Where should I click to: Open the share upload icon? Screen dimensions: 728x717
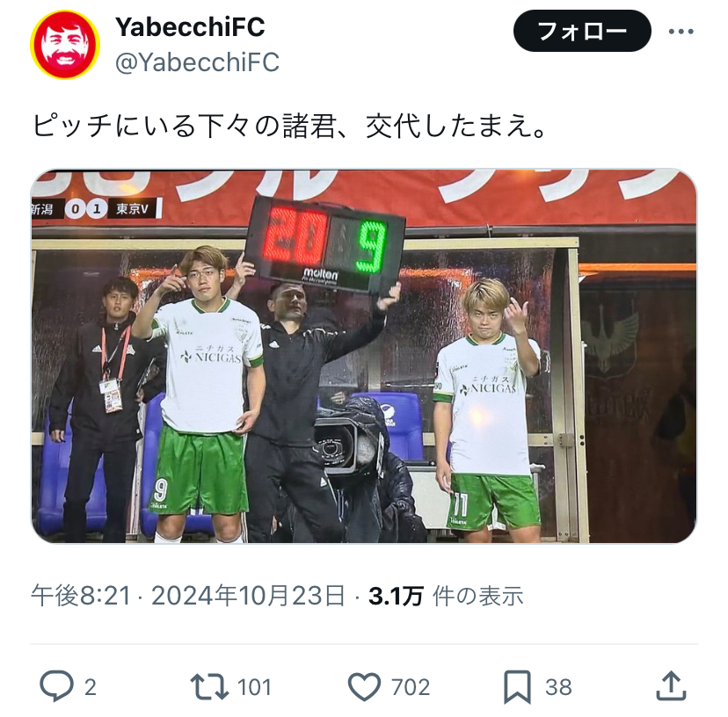click(x=671, y=686)
